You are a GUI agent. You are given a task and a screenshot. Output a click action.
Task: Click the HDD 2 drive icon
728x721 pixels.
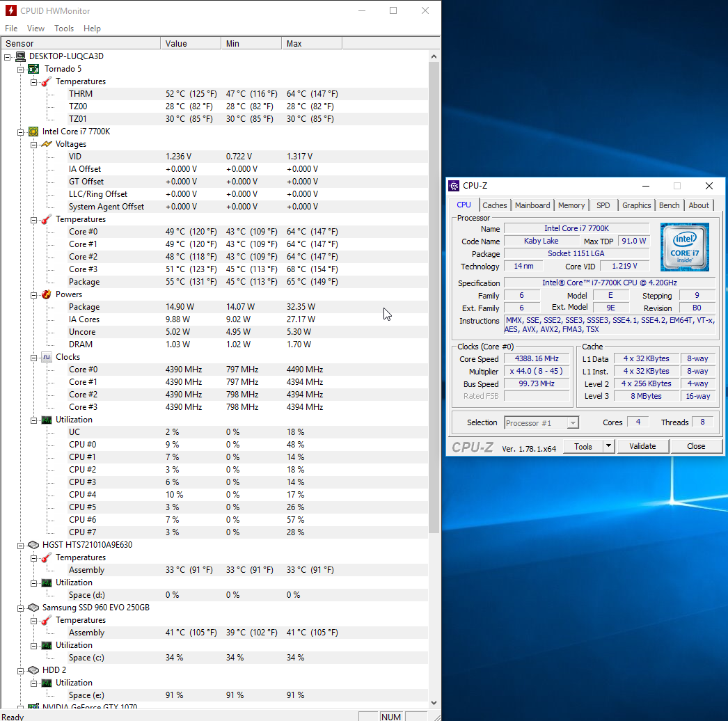pyautogui.click(x=33, y=670)
